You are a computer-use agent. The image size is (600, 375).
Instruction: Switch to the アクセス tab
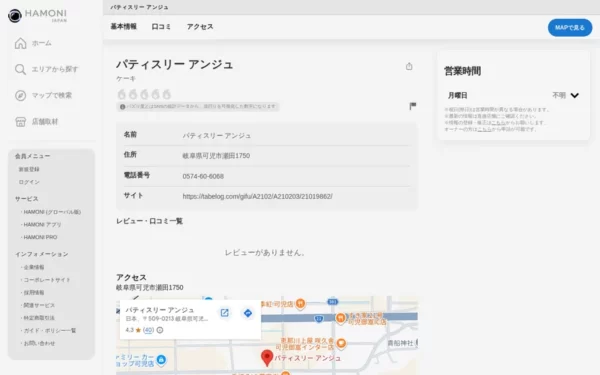pyautogui.click(x=200, y=26)
